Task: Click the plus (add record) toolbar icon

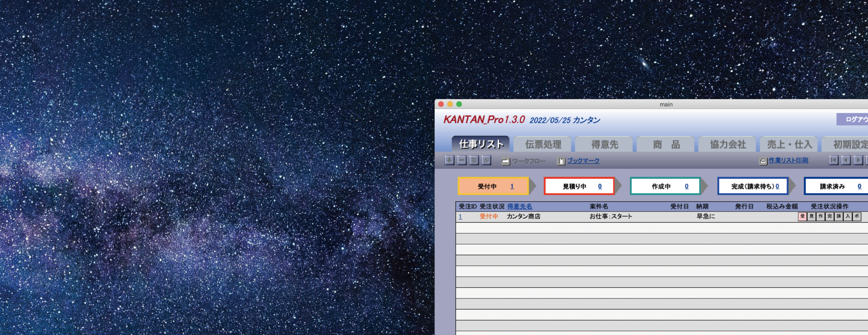Action: pyautogui.click(x=449, y=160)
